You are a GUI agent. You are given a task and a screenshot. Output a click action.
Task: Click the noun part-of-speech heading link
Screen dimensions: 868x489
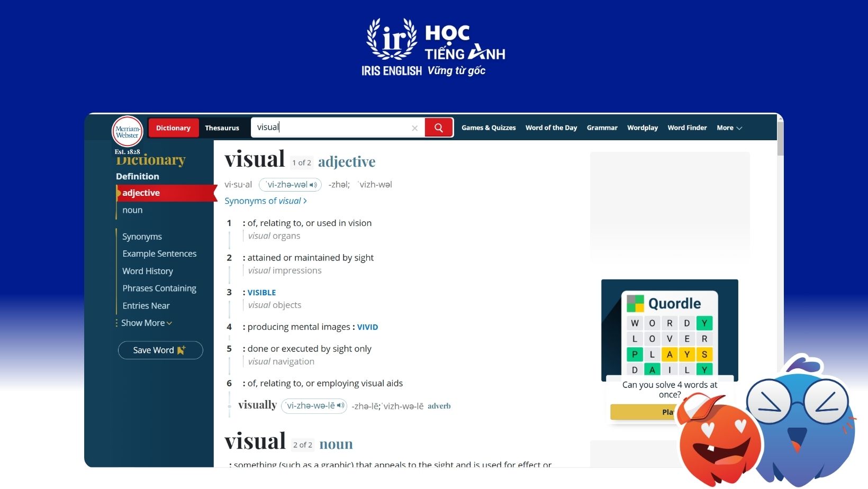(x=336, y=444)
